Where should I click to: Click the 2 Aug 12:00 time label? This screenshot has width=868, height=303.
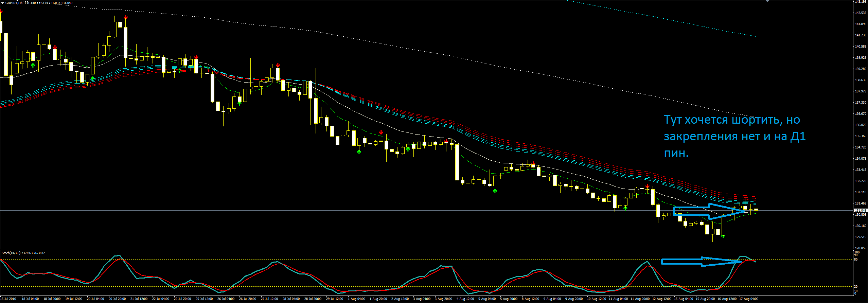coord(400,299)
